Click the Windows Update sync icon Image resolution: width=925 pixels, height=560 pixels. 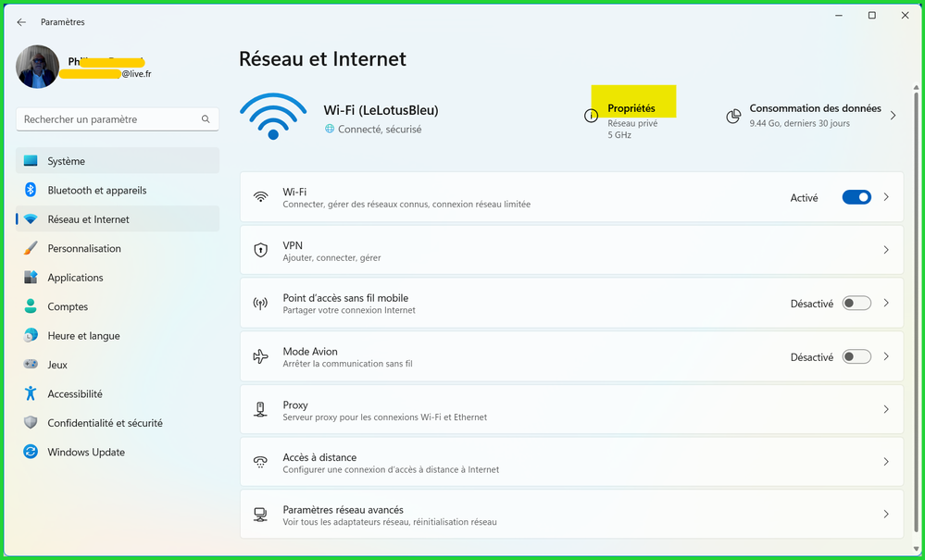click(x=31, y=452)
